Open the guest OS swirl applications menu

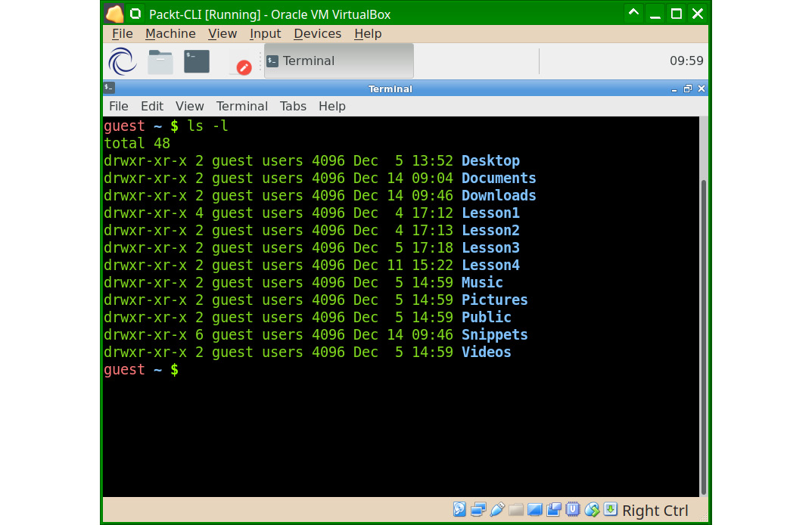click(x=123, y=61)
